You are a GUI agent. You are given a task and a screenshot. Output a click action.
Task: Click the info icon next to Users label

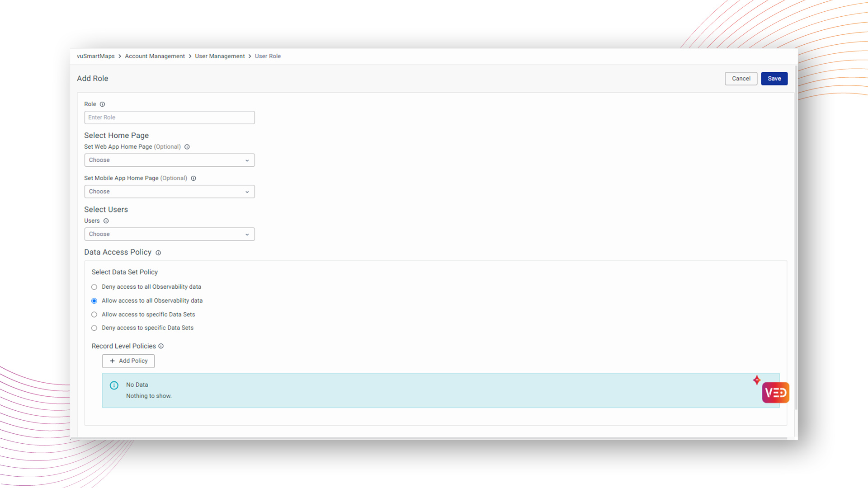[106, 221]
